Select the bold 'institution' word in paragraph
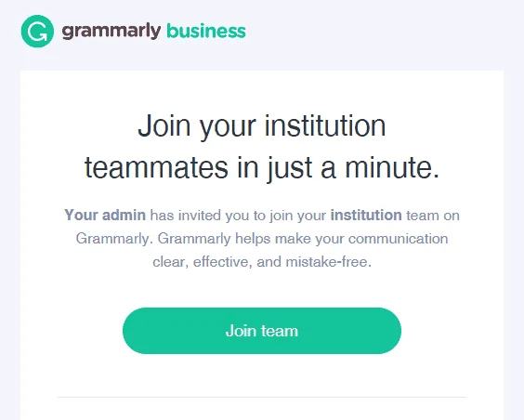 [x=366, y=215]
